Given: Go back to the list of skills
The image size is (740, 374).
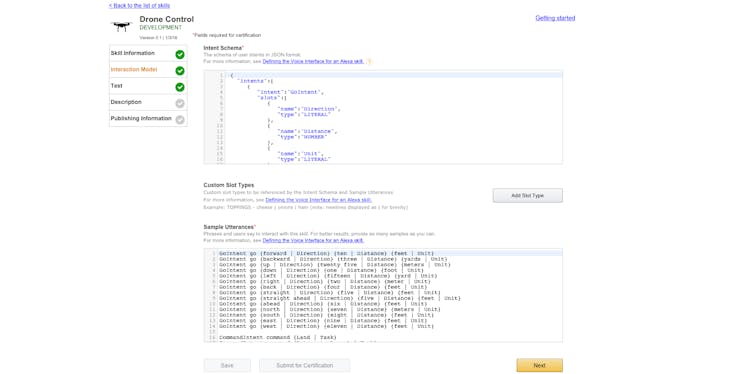Looking at the screenshot, I should [139, 6].
